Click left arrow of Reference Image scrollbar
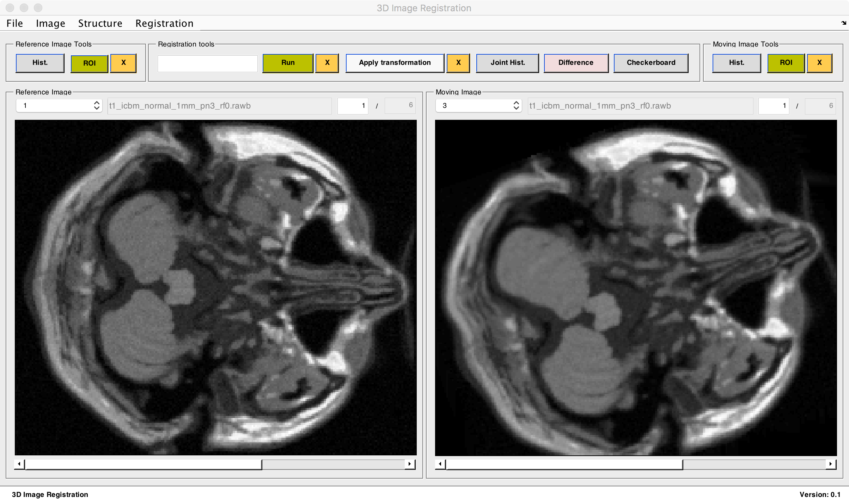 pos(19,464)
